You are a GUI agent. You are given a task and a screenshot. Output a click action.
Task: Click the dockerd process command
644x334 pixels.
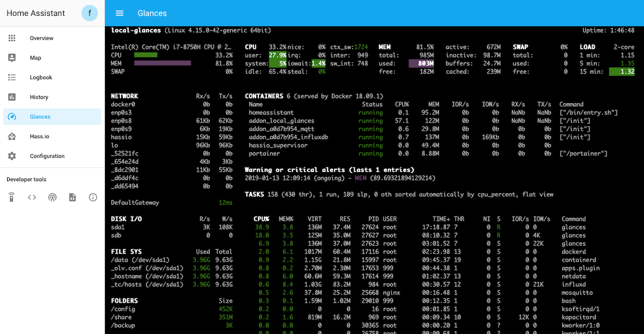[x=574, y=252]
